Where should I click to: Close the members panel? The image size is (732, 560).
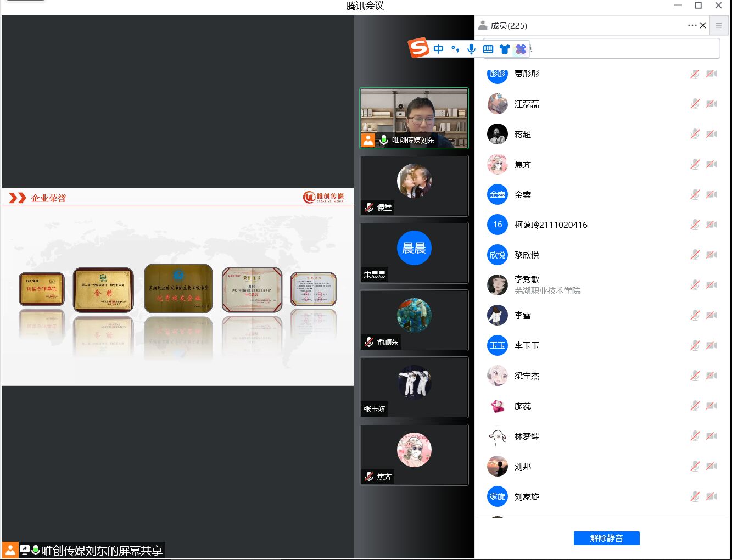(703, 25)
